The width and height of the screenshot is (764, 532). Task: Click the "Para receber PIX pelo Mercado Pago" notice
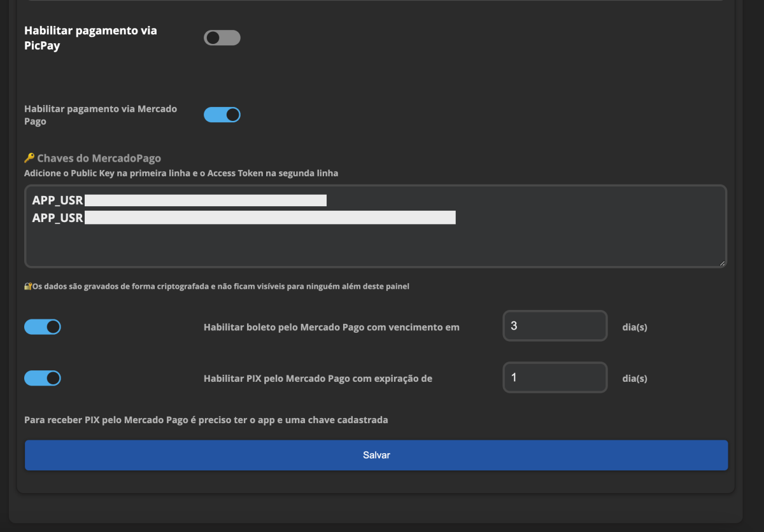pos(206,420)
